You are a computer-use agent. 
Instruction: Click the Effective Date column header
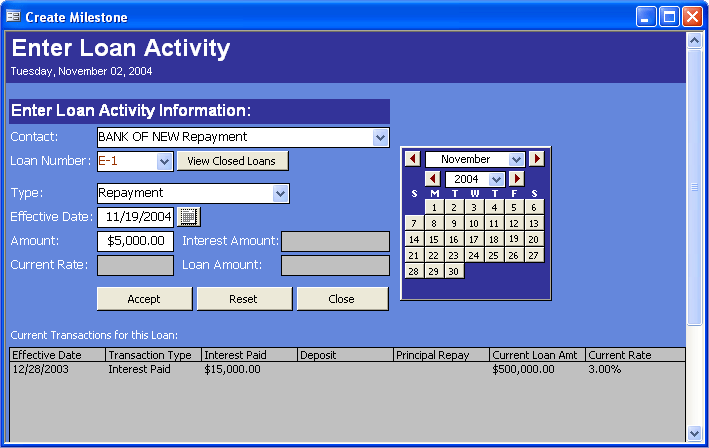57,355
